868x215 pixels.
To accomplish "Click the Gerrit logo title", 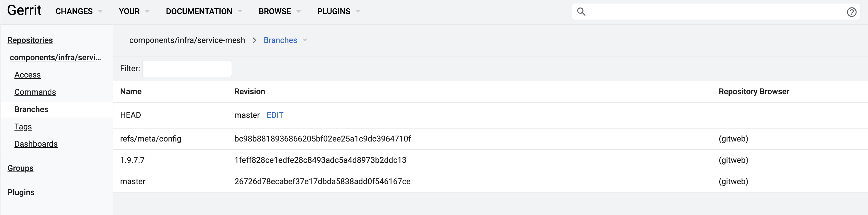I will click(24, 10).
